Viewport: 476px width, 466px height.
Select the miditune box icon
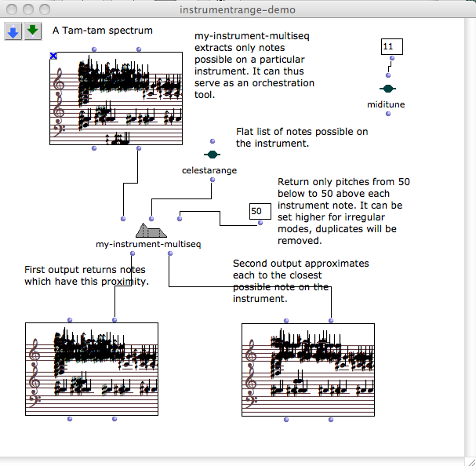click(x=387, y=89)
